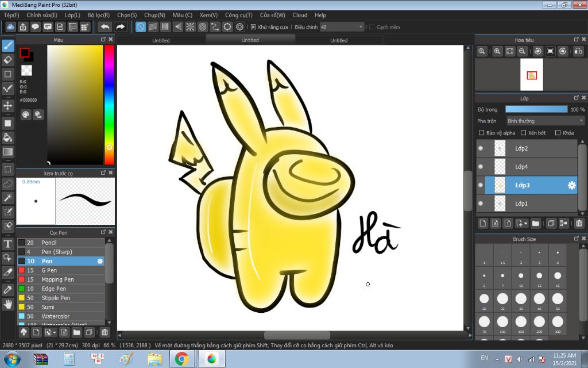Create a new layer folder
The image size is (588, 368).
point(536,223)
